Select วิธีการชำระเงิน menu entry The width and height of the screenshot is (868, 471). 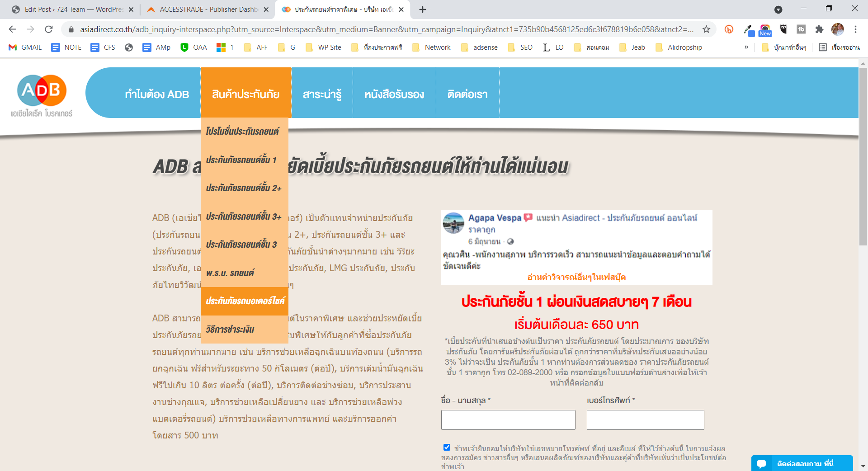point(244,330)
